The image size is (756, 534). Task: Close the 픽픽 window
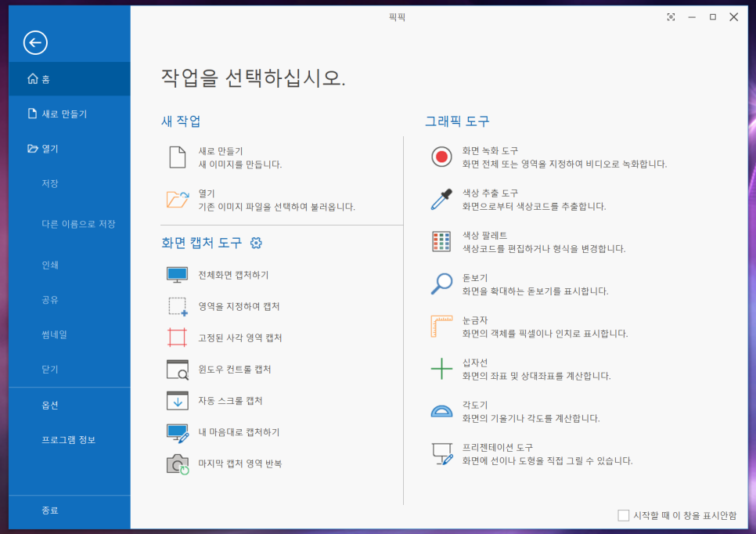(734, 17)
